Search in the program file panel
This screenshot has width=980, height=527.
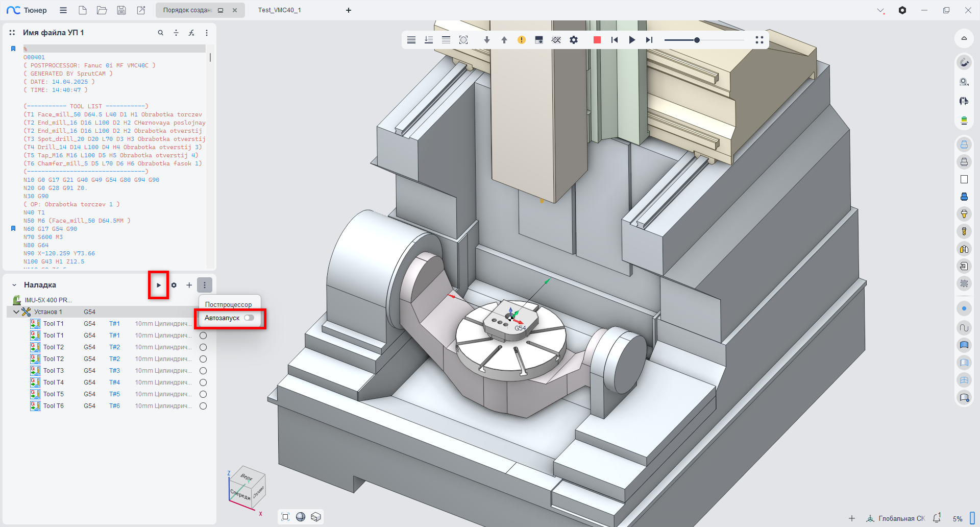point(160,33)
